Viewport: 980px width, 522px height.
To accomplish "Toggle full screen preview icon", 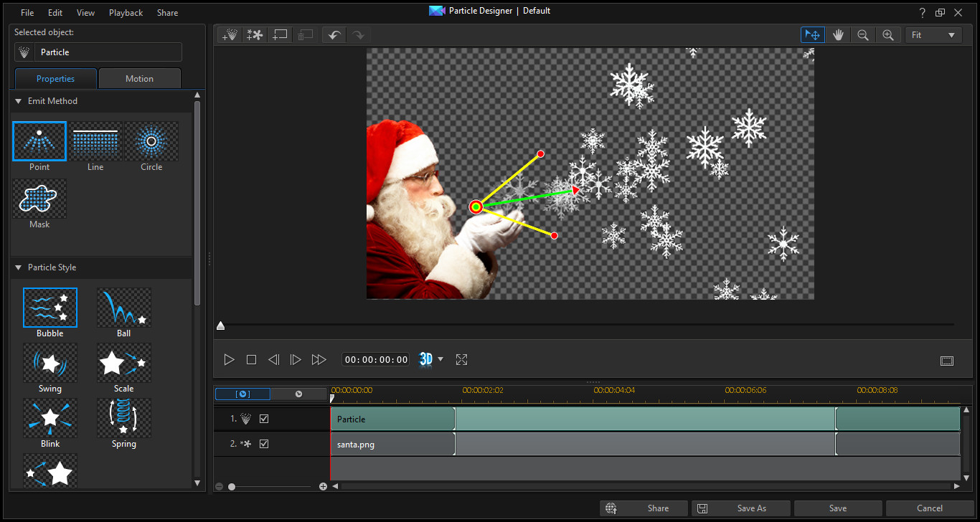I will 461,360.
